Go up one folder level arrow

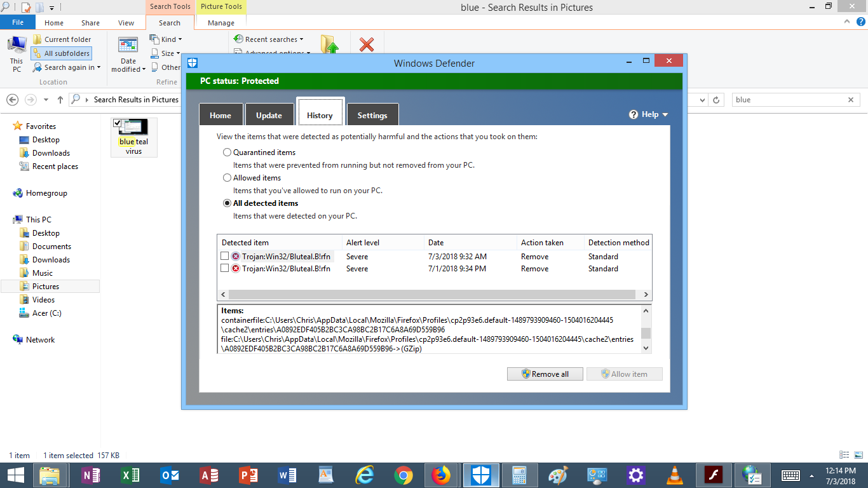click(60, 100)
